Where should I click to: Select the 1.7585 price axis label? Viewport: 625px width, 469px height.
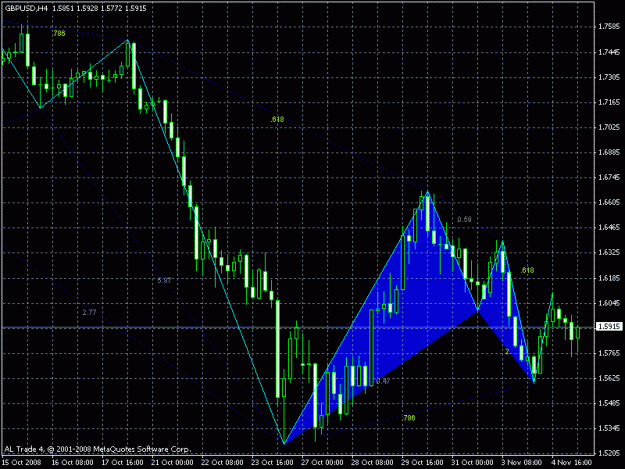(x=609, y=27)
